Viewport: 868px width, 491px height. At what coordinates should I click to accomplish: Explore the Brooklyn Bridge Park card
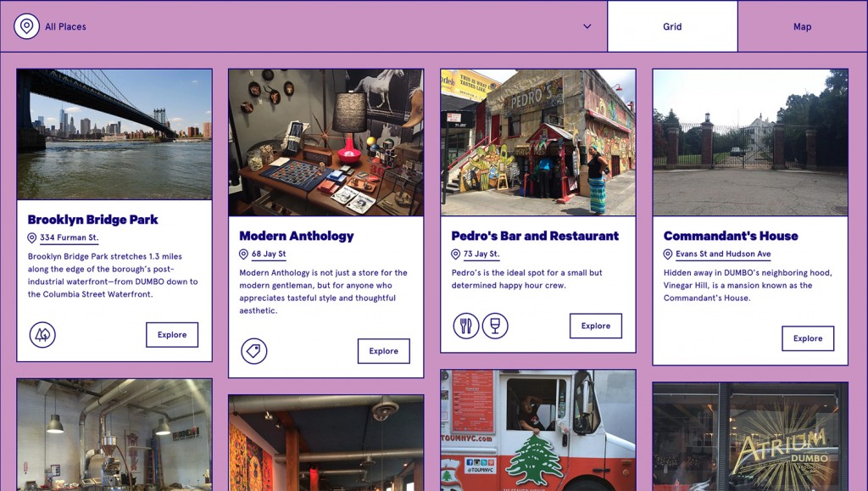tap(172, 335)
